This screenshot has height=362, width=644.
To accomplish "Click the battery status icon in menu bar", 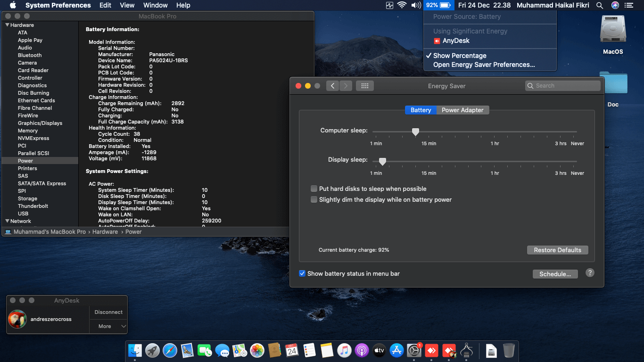I will [x=438, y=5].
